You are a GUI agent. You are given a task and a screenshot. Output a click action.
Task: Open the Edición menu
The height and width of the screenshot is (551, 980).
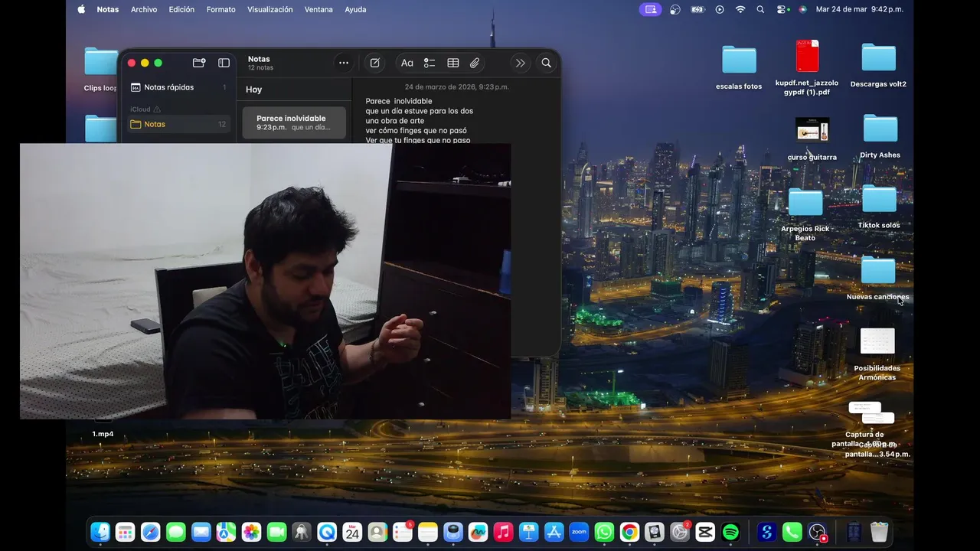(x=181, y=9)
